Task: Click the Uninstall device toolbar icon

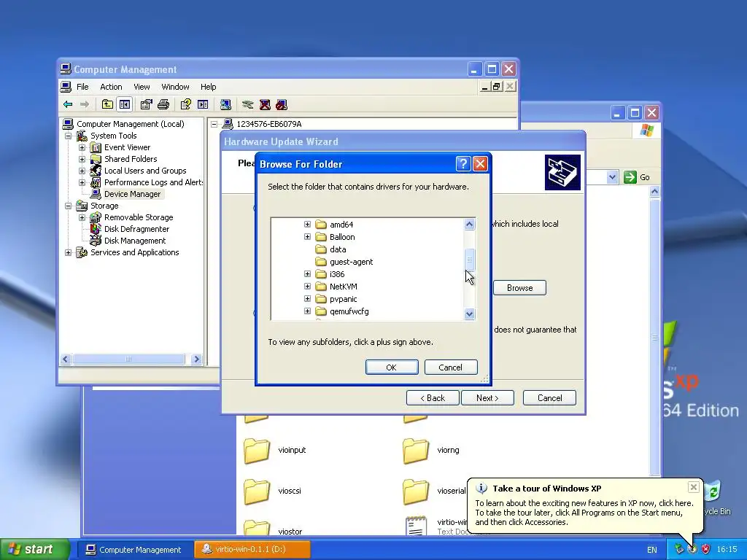Action: [x=265, y=104]
